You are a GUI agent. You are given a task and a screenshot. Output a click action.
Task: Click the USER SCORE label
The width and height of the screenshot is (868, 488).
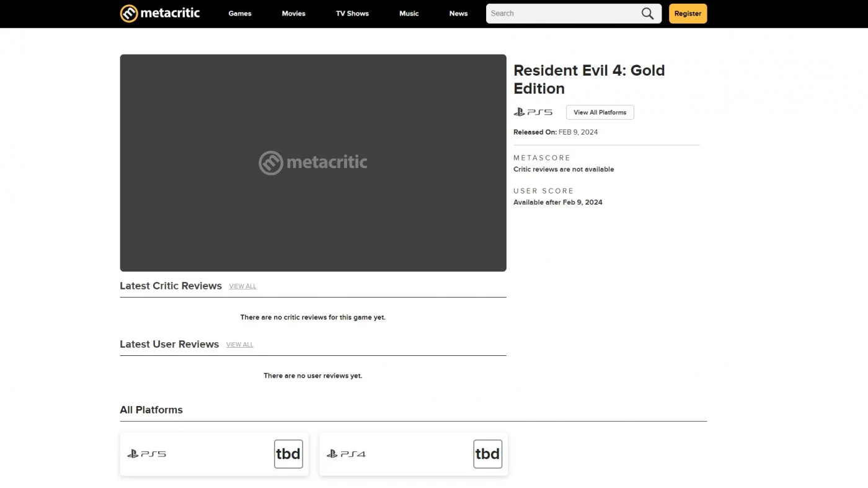(x=544, y=191)
